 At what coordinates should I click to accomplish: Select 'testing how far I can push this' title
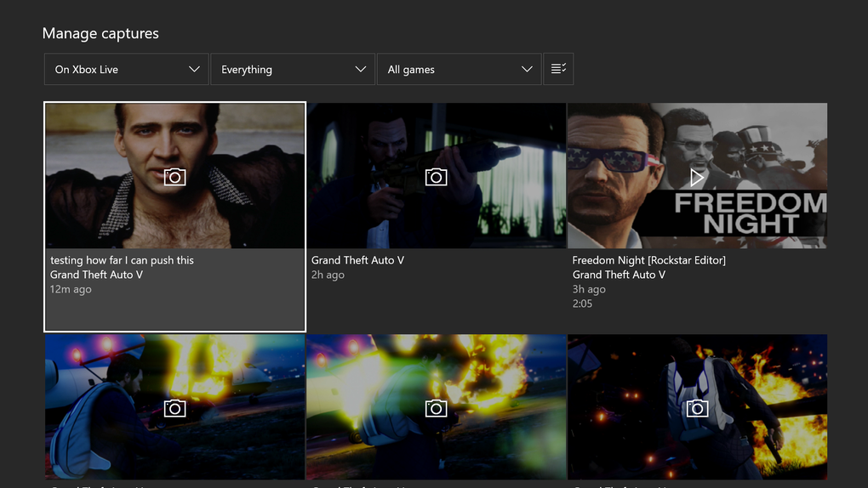pyautogui.click(x=122, y=260)
